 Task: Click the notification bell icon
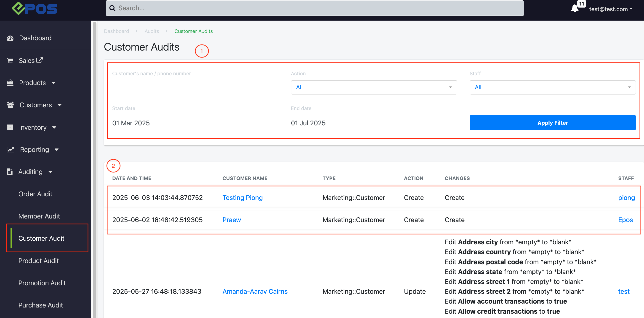point(574,9)
